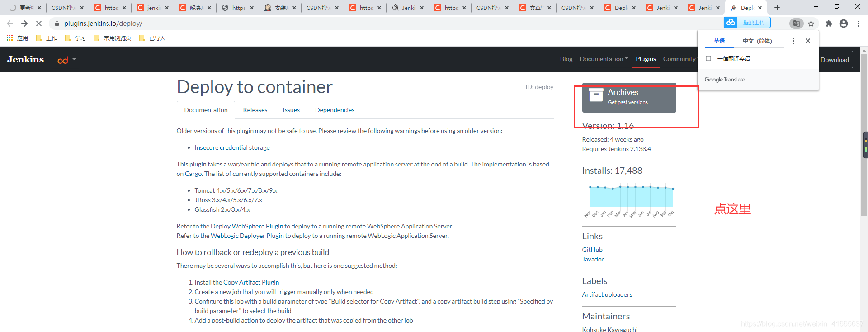Screen dimensions: 868x332
Task: Open the 学习 bookmark folder
Action: click(75, 38)
